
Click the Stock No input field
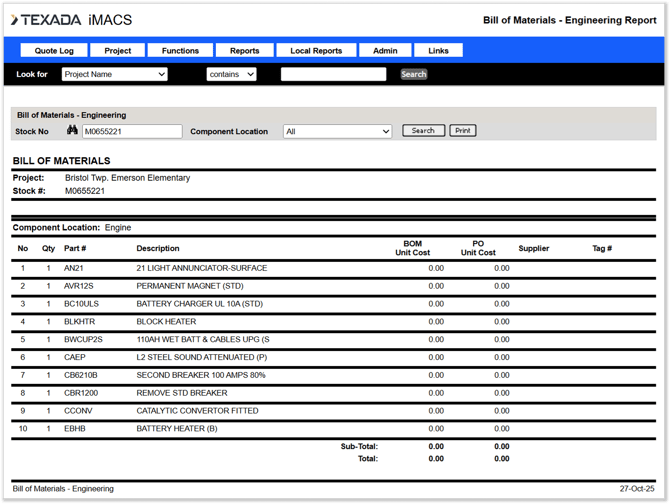[x=132, y=131]
